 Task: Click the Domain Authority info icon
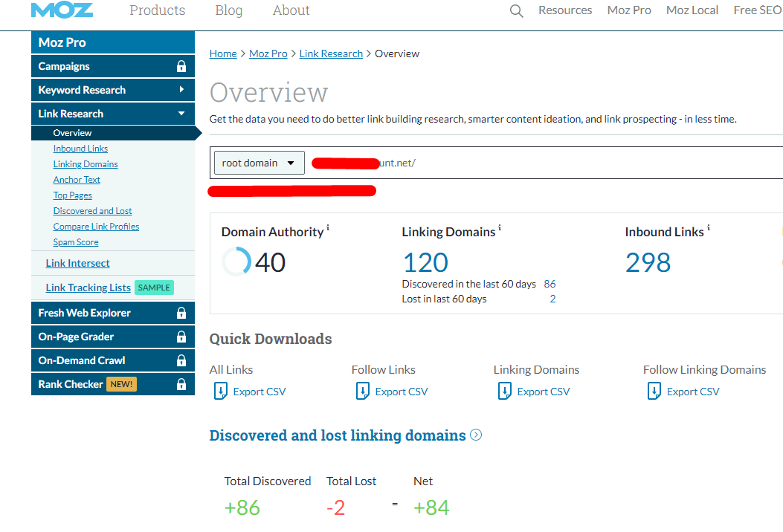328,228
